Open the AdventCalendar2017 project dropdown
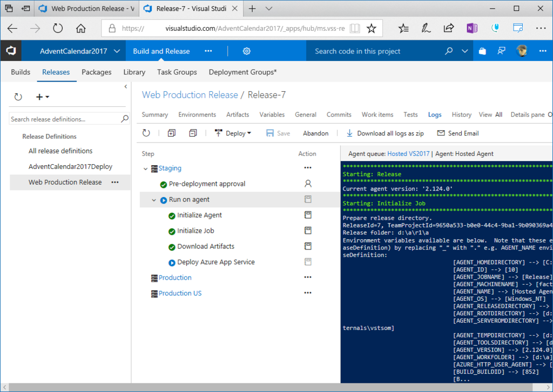 tap(80, 51)
